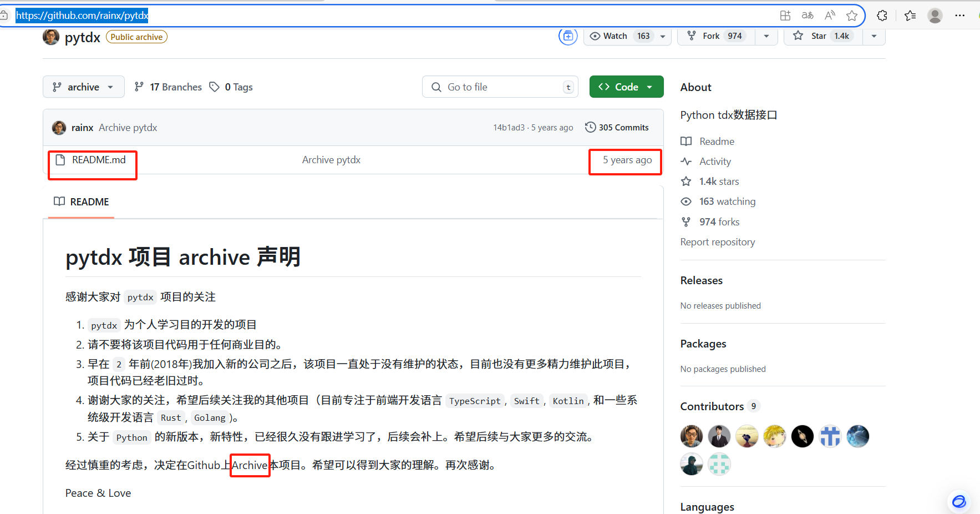Fork the pytdx repository
This screenshot has width=980, height=514.
(x=715, y=36)
